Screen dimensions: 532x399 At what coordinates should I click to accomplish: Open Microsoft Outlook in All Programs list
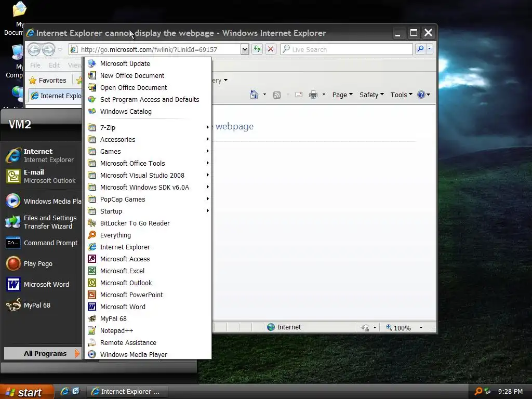(148, 283)
